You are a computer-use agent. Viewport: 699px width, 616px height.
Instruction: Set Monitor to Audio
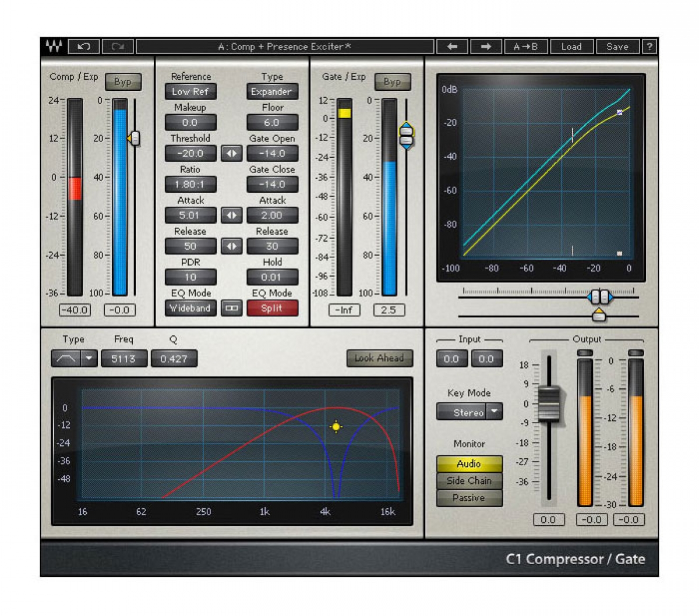click(469, 464)
